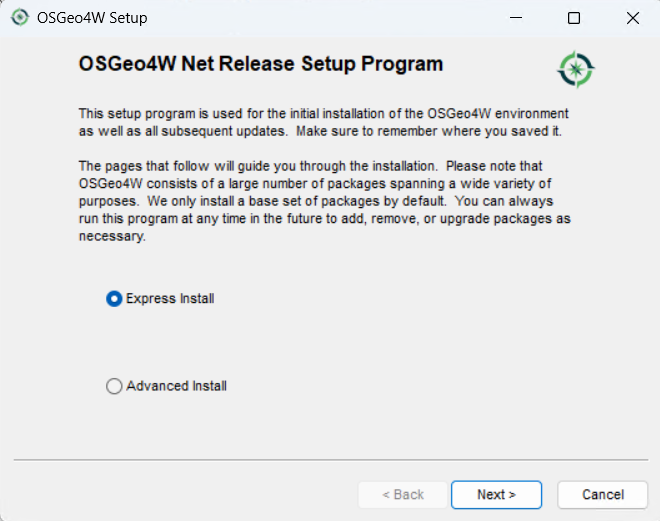Click the "Express Install" label text

point(170,299)
